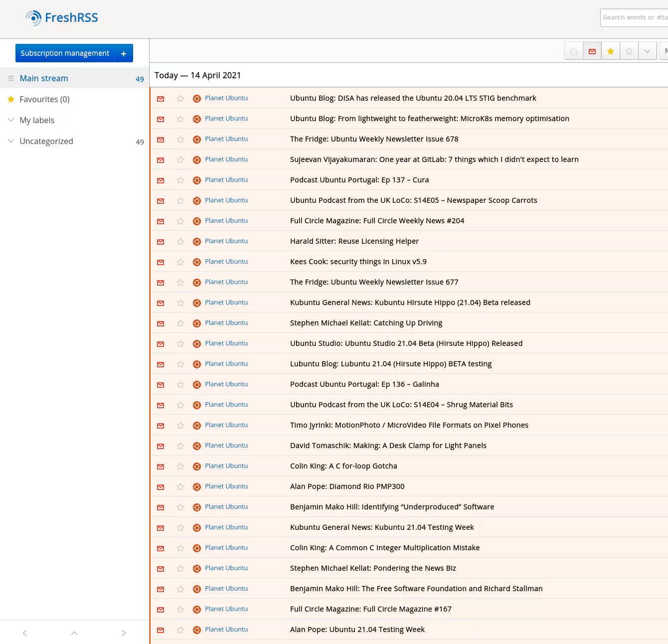Select Main stream in sidebar
The image size is (668, 644).
[x=44, y=78]
